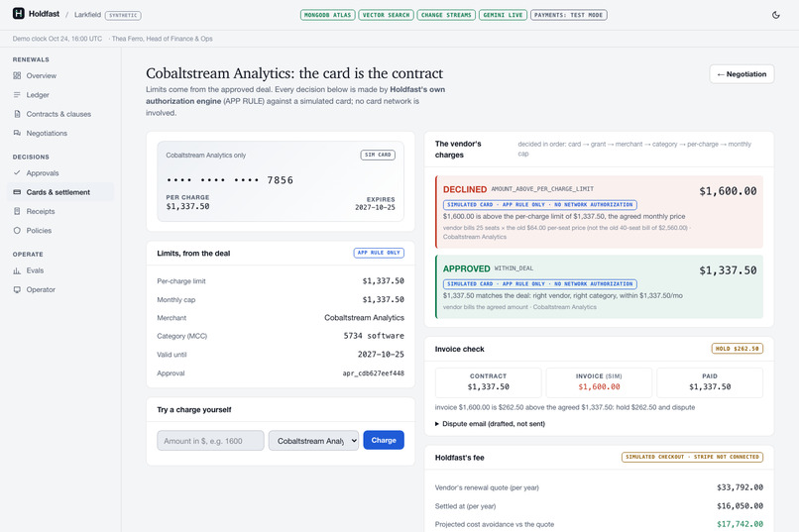Open the Cobaltstream Analytics merchant dropdown
The image size is (799, 532).
pos(313,441)
